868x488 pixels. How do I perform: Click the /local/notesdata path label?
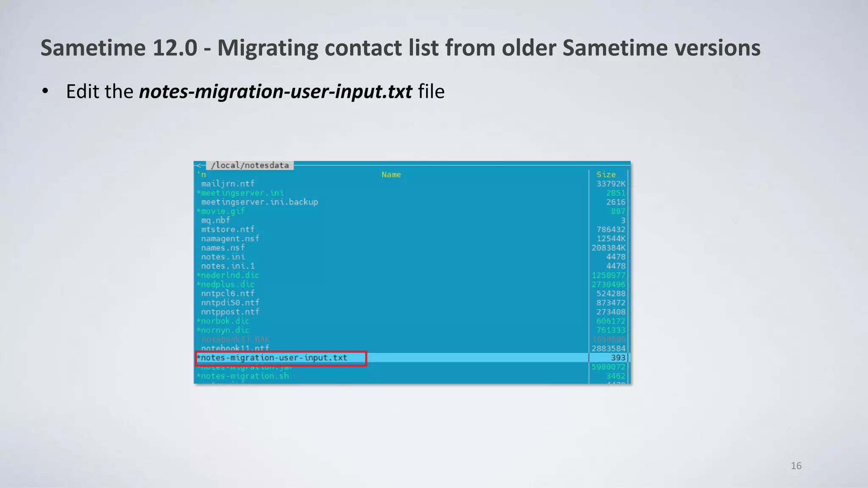[250, 165]
